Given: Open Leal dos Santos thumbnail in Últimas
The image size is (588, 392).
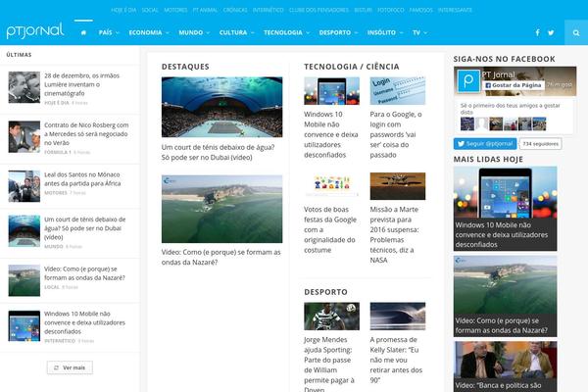Looking at the screenshot, I should (x=24, y=186).
